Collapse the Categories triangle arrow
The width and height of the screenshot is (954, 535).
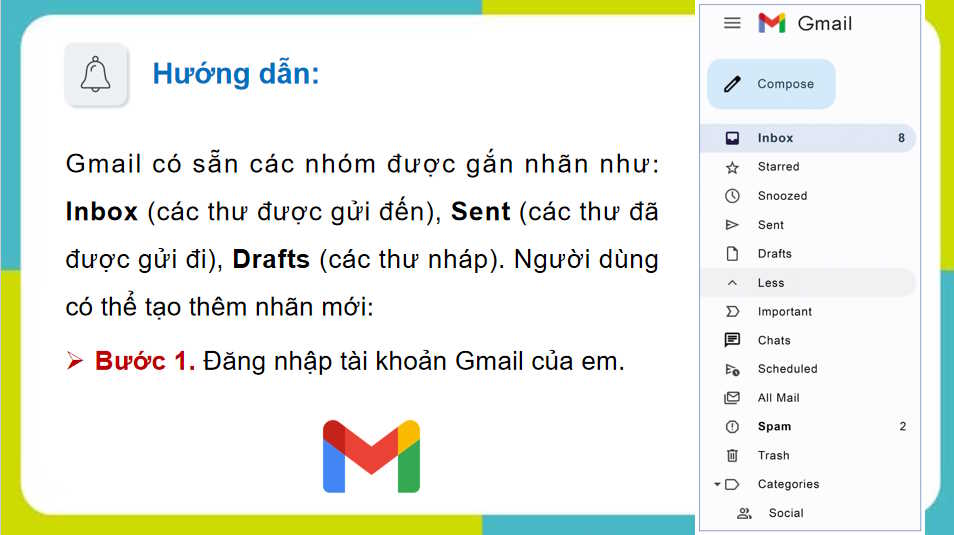[717, 484]
